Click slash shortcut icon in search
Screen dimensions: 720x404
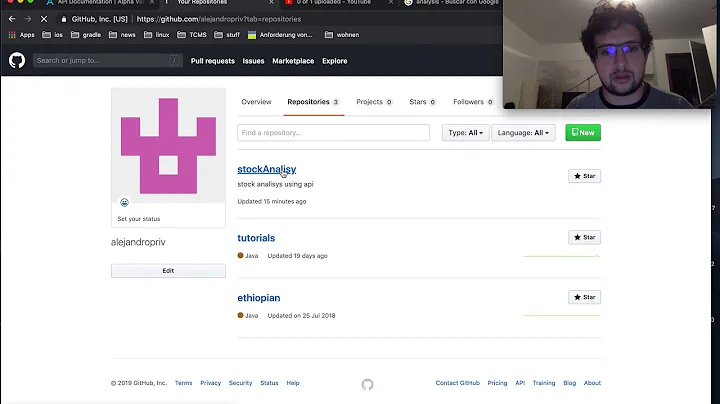[174, 61]
